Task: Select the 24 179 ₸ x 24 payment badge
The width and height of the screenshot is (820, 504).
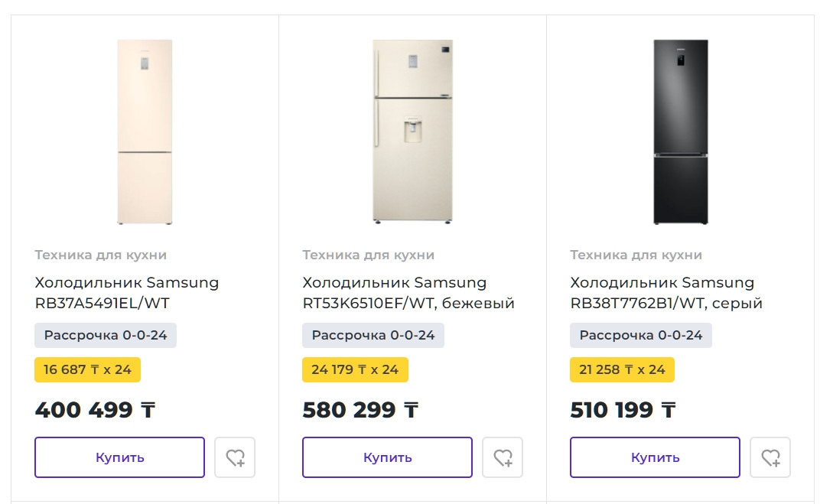Action: click(x=355, y=369)
